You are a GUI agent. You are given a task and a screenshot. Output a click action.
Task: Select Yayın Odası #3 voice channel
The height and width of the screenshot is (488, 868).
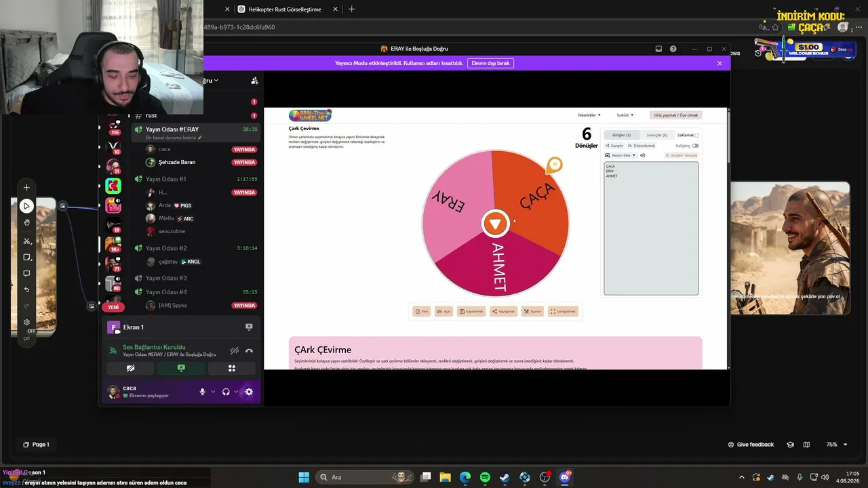pyautogui.click(x=195, y=278)
